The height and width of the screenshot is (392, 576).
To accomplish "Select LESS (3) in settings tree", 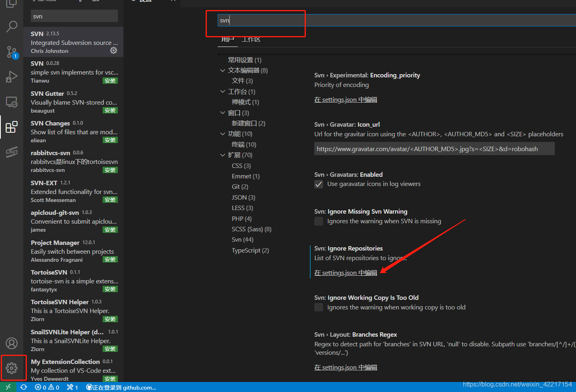I will coord(243,208).
